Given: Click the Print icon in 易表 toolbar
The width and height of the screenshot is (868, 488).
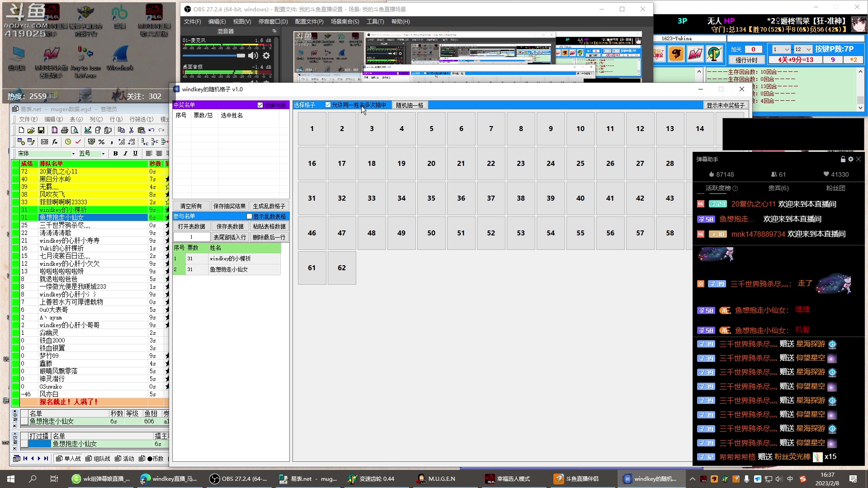Looking at the screenshot, I should (x=65, y=130).
